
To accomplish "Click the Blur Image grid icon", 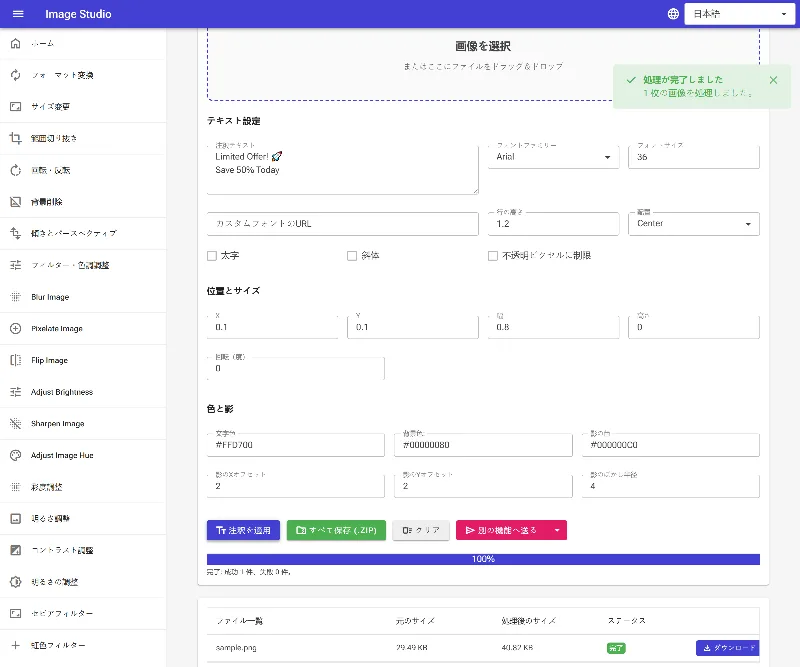I will pyautogui.click(x=16, y=297).
